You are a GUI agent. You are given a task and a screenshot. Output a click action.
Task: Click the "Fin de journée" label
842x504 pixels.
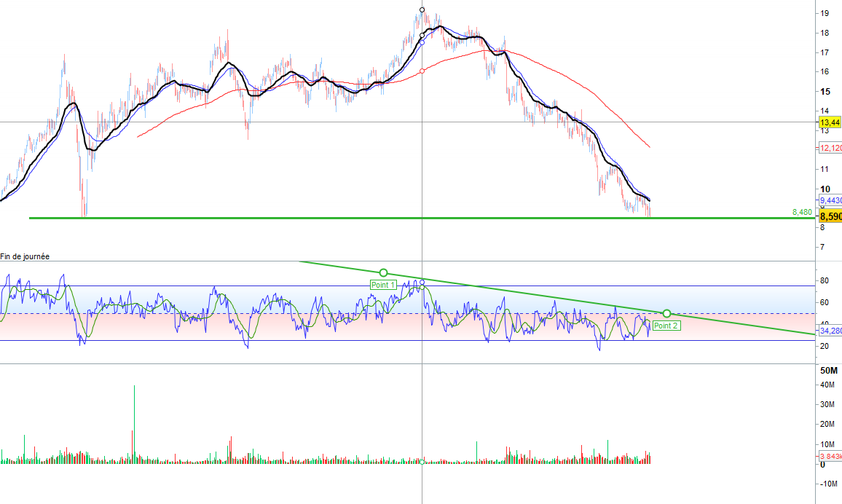(x=25, y=256)
